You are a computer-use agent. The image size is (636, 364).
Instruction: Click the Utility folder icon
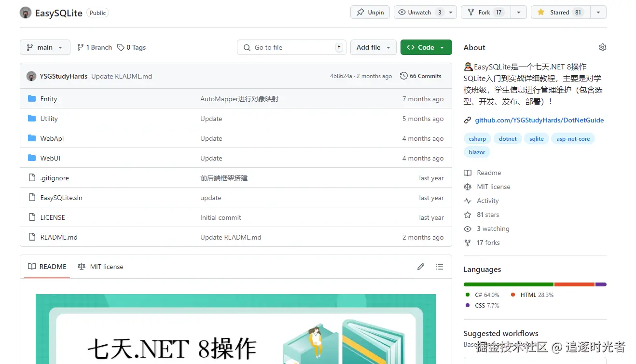click(32, 119)
